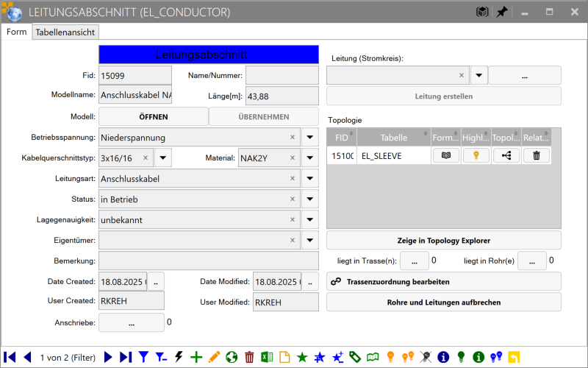588x368 pixels.
Task: Click the green tag label icon
Action: 355,357
